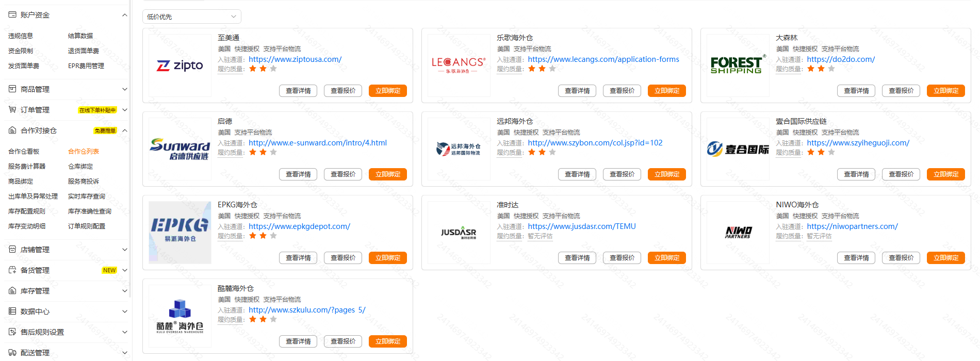980x361 pixels.
Task: Go to 合作仓看板 page
Action: (x=24, y=151)
